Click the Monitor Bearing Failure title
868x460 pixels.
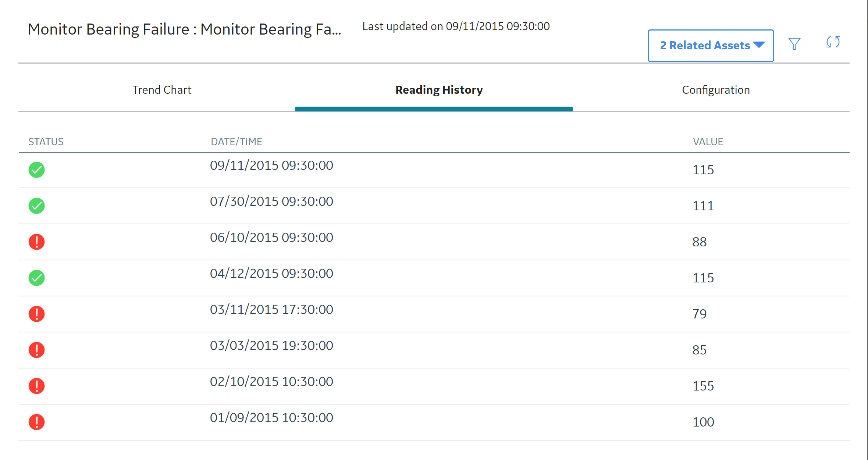185,29
